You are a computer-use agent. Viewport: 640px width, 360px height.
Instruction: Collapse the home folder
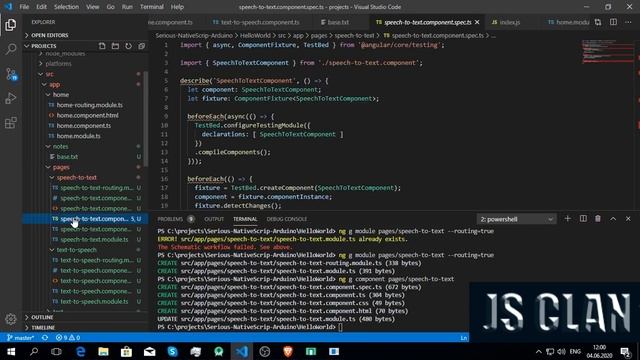[60, 95]
